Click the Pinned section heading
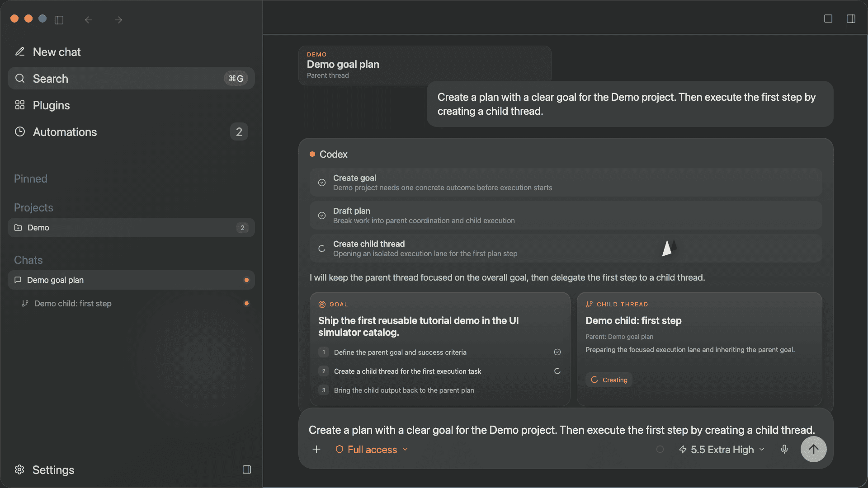This screenshot has width=868, height=488. (x=31, y=179)
